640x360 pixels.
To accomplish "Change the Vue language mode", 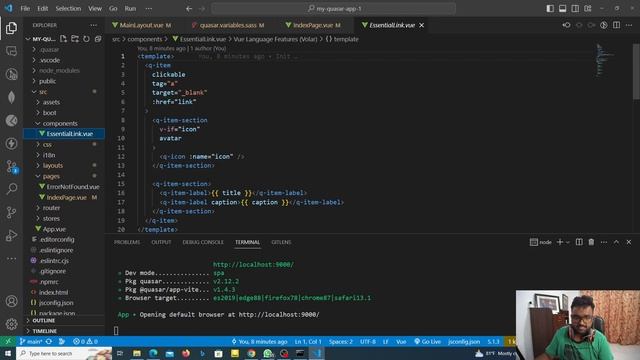I will pyautogui.click(x=401, y=342).
